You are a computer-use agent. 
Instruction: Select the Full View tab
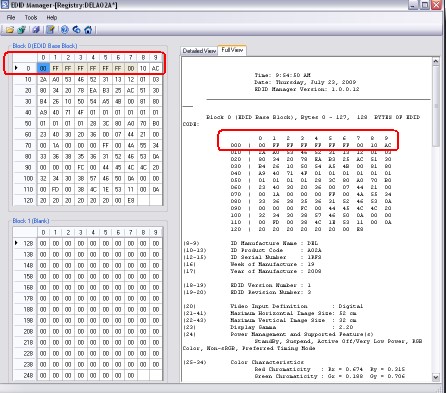pos(232,50)
